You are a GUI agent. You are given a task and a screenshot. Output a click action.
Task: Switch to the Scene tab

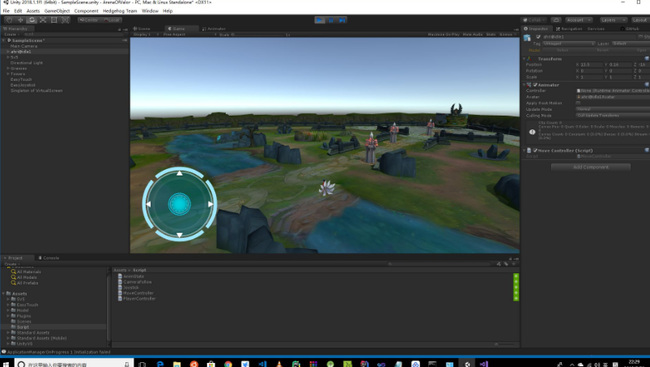coord(142,29)
